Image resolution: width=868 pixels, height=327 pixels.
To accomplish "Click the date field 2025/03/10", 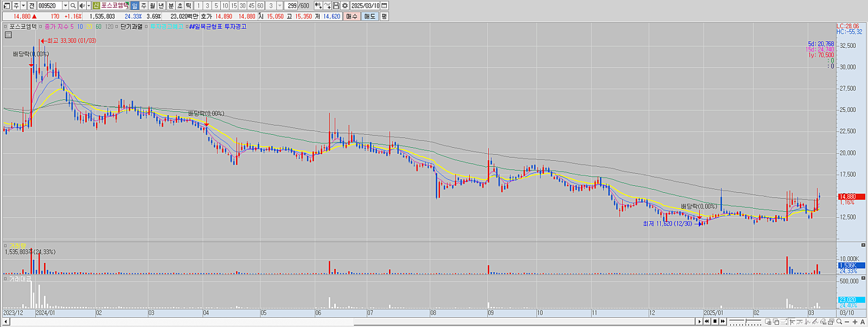I will 365,5.
